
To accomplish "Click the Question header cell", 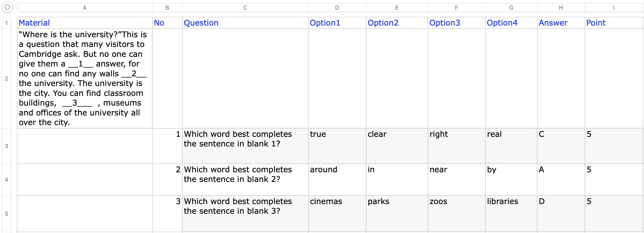I will click(245, 23).
